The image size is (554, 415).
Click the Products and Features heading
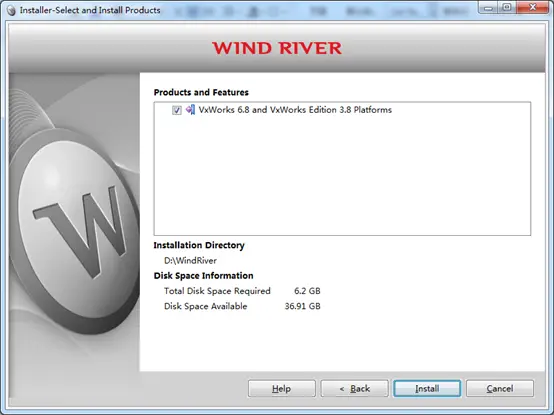[201, 93]
